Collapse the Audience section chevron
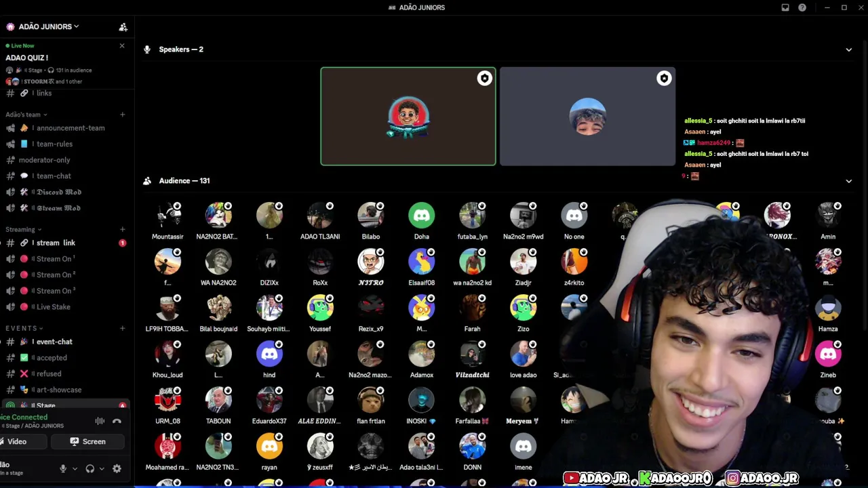 point(848,181)
